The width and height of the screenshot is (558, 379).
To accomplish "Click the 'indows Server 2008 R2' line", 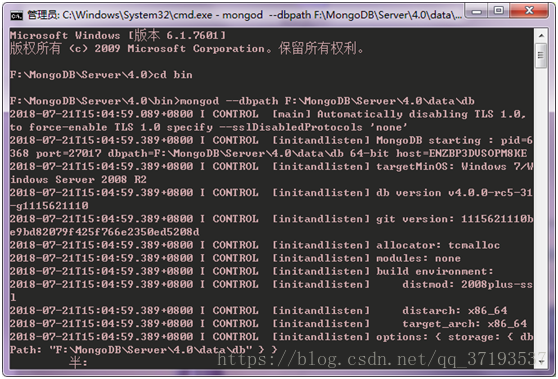I will point(78,179).
